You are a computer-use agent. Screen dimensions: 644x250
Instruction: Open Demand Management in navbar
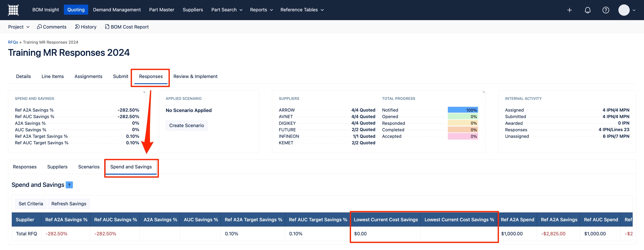coord(117,10)
